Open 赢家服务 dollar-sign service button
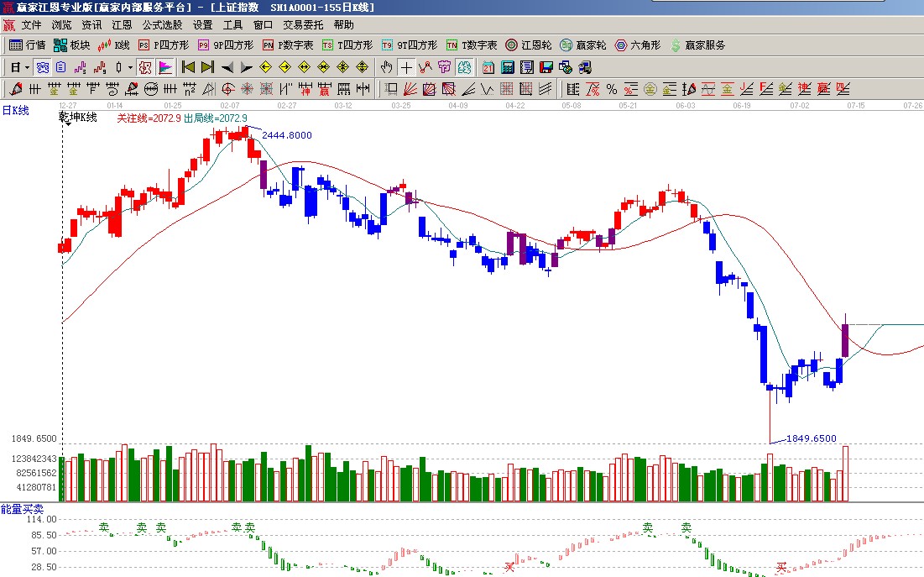Image resolution: width=924 pixels, height=577 pixels. (697, 45)
